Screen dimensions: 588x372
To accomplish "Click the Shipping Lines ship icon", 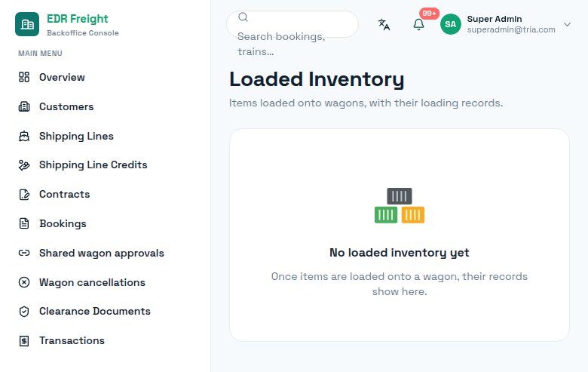I will pyautogui.click(x=24, y=136).
